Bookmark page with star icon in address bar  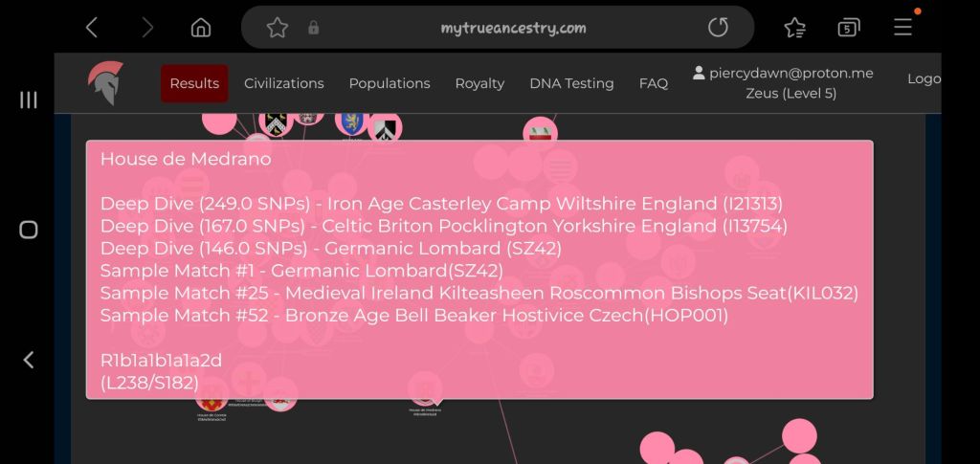coord(277,28)
